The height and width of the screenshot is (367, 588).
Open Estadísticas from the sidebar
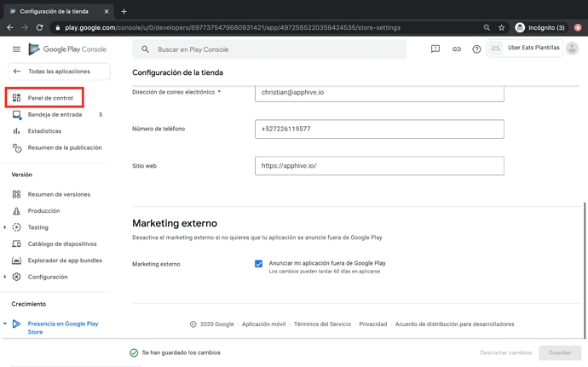coord(44,131)
